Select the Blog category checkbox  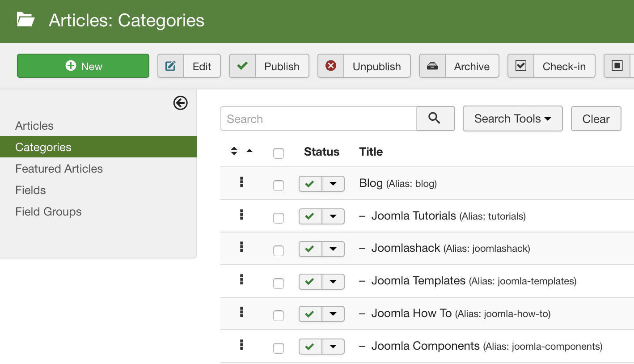click(x=279, y=186)
